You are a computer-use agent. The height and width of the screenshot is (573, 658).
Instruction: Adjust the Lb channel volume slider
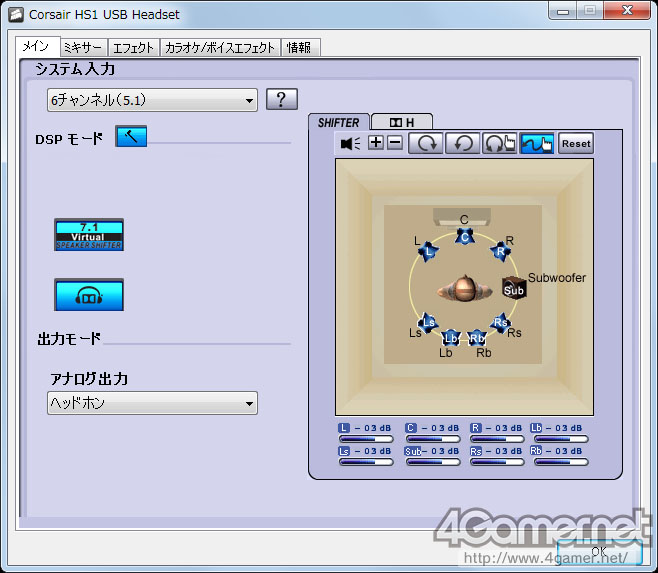click(561, 439)
